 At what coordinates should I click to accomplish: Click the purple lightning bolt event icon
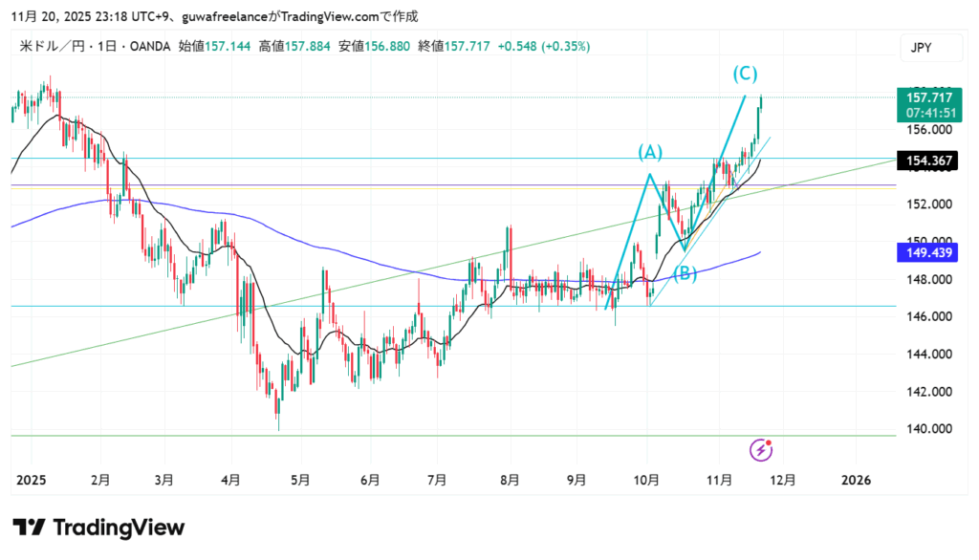[762, 448]
